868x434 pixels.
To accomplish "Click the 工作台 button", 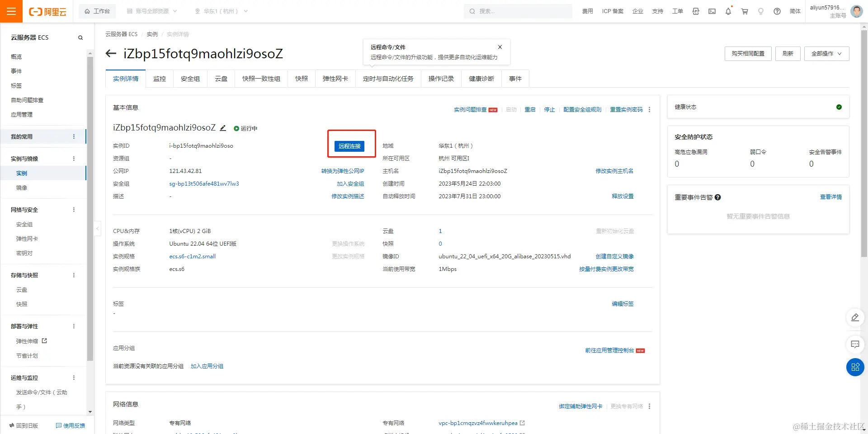I will pos(97,11).
